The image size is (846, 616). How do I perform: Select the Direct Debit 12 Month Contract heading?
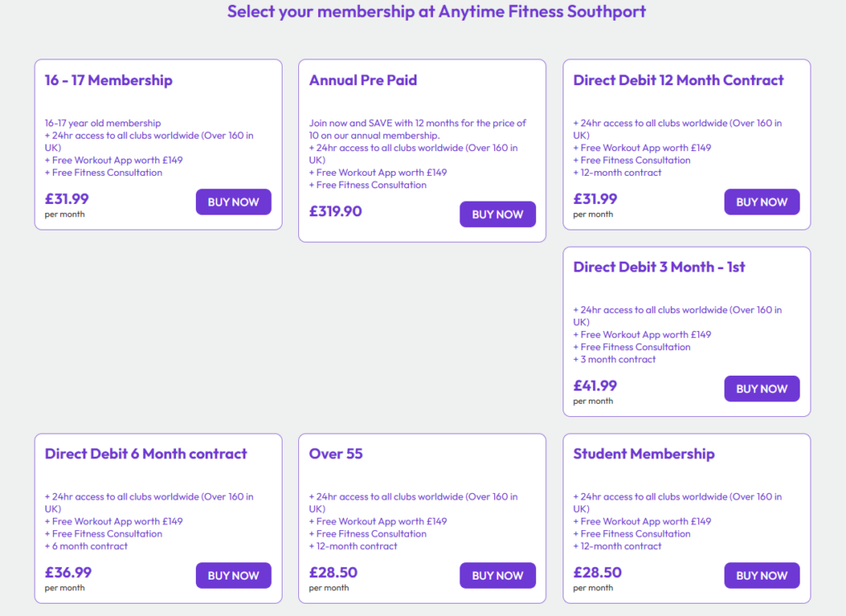[677, 80]
